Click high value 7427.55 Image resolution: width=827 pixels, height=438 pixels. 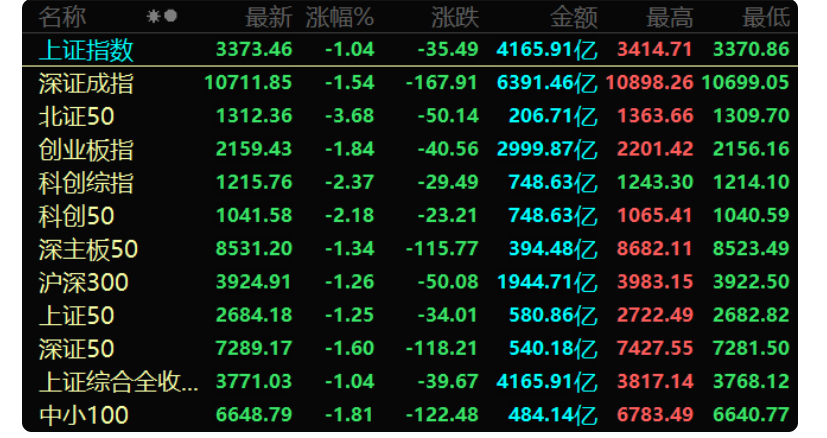pyautogui.click(x=655, y=349)
